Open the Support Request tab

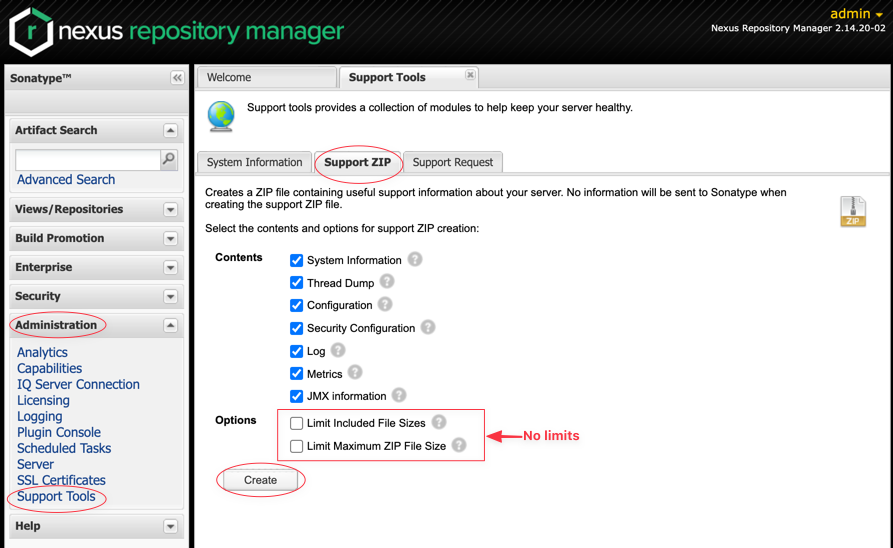(x=453, y=162)
